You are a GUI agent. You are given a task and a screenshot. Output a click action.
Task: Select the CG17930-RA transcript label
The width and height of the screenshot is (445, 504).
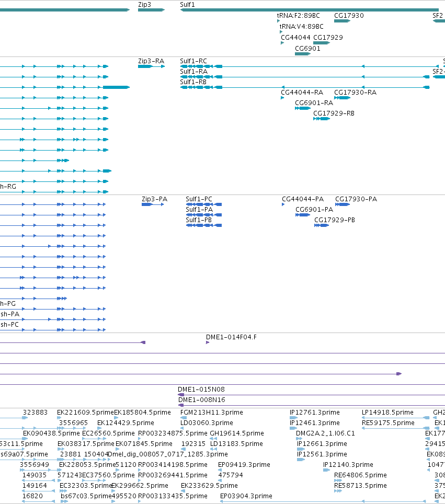click(x=355, y=92)
